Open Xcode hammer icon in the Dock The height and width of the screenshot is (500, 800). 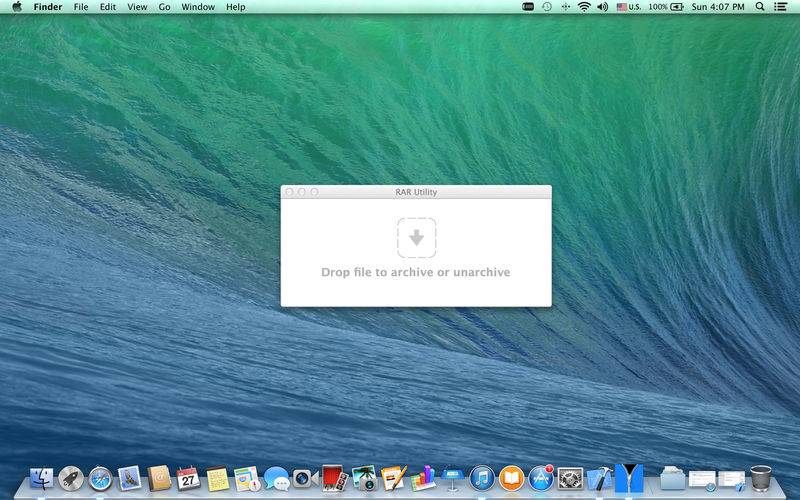[x=599, y=479]
